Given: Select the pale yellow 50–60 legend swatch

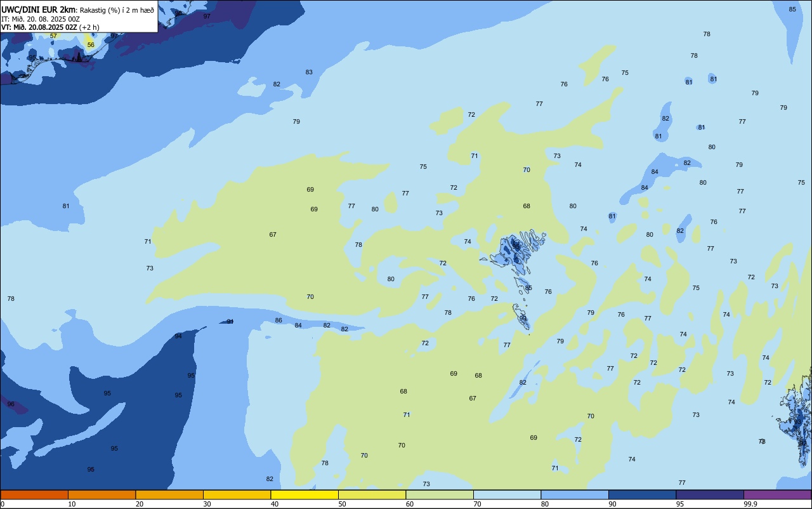Looking at the screenshot, I should [372, 494].
